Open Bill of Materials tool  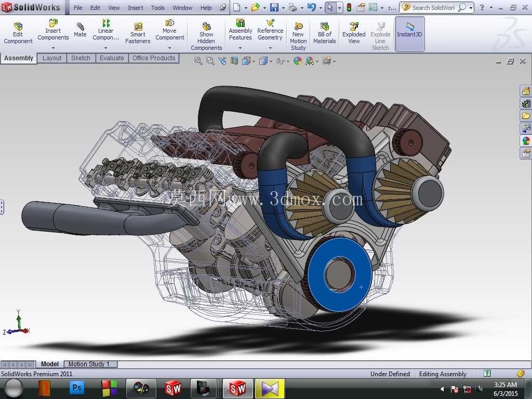(x=324, y=33)
